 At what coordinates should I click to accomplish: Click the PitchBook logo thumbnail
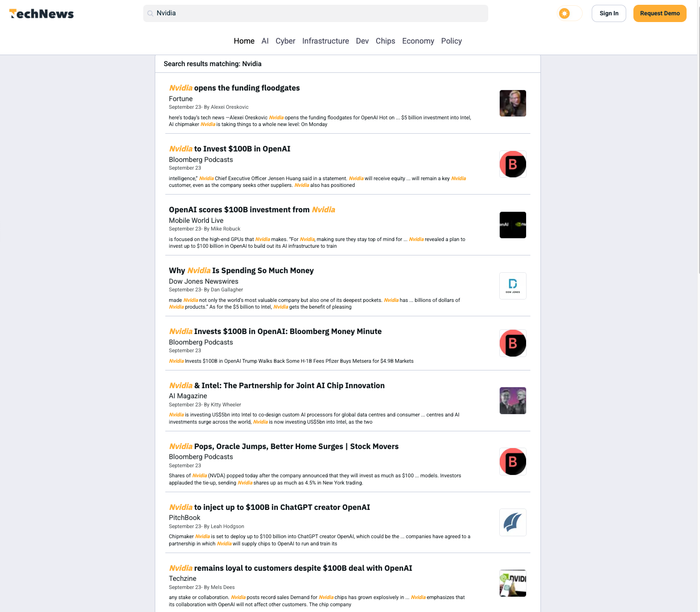coord(513,522)
